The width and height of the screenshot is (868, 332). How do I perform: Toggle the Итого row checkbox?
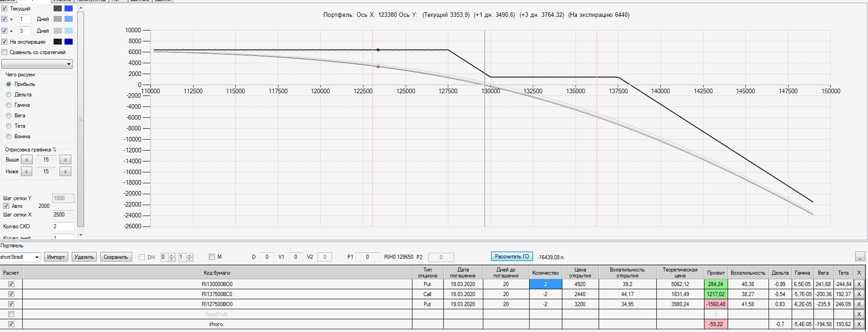11,324
